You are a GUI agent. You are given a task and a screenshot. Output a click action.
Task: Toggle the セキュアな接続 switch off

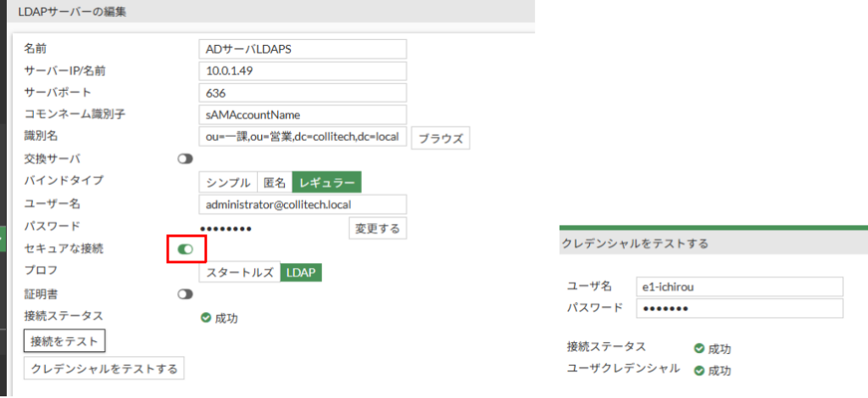[x=185, y=249]
